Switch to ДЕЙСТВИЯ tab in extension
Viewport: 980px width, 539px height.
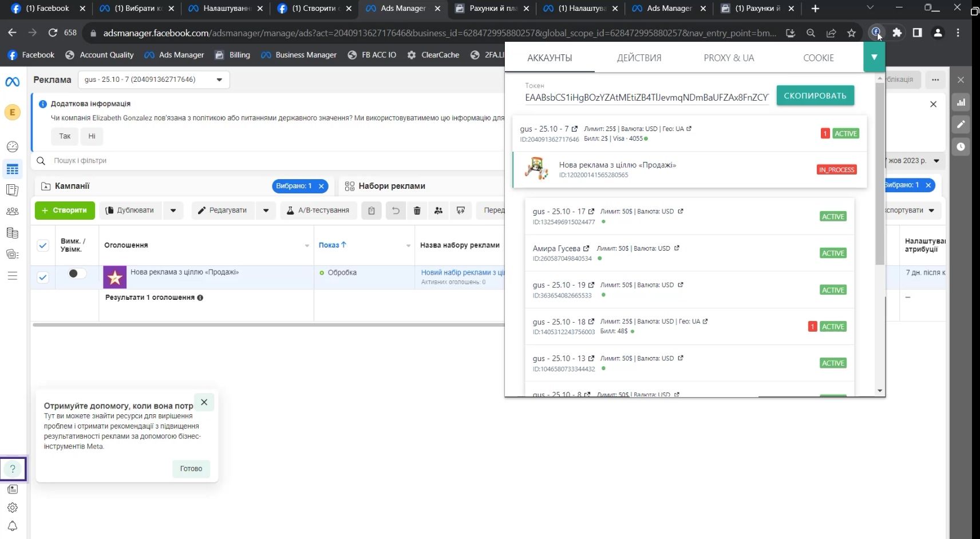click(x=639, y=58)
